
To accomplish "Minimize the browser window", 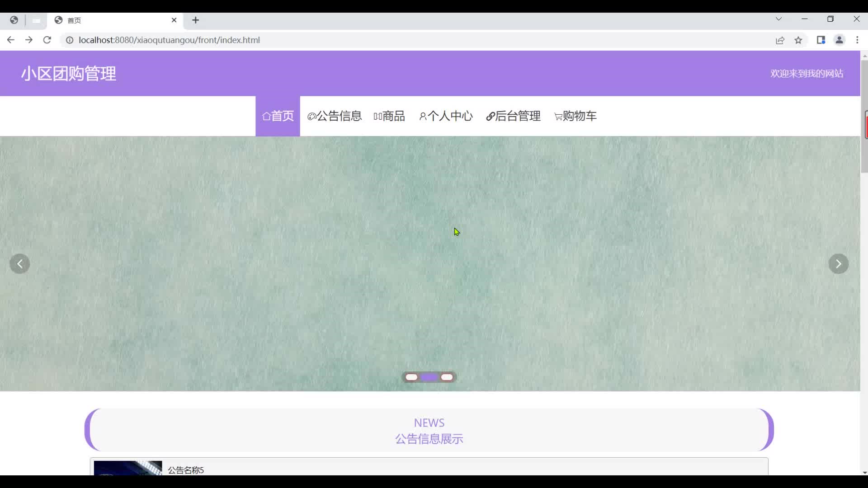I will tap(805, 19).
